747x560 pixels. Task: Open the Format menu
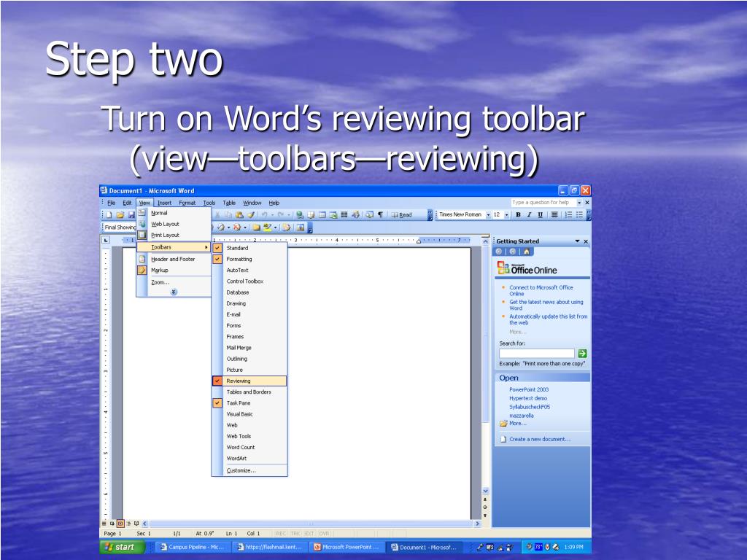tap(187, 203)
